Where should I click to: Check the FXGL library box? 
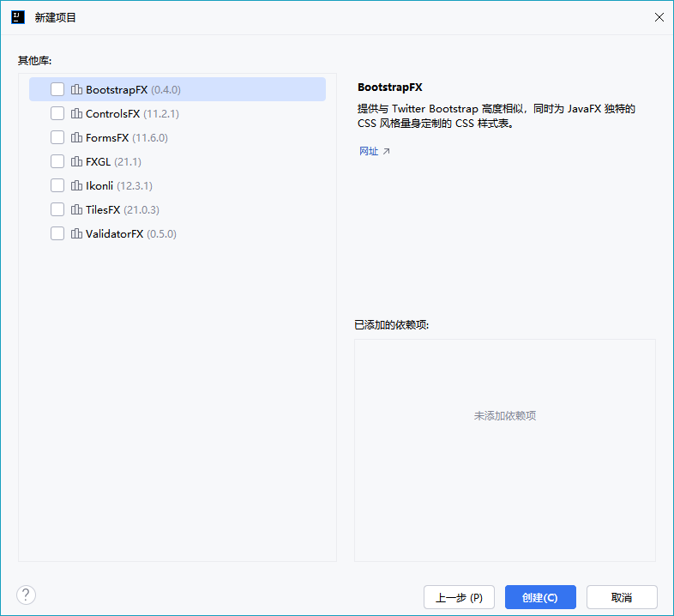pos(57,162)
